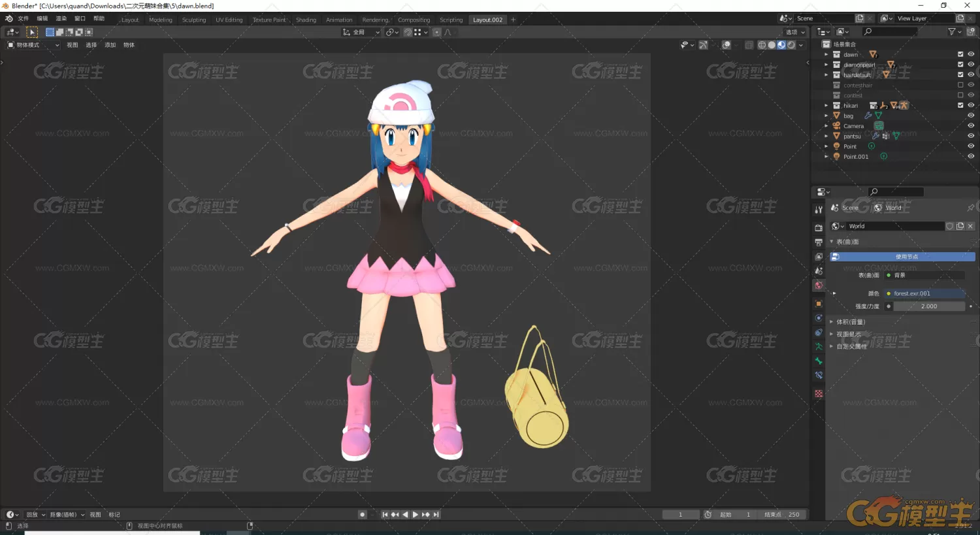Switch to the Shading workspace tab
This screenshot has width=980, height=535.
pos(306,20)
